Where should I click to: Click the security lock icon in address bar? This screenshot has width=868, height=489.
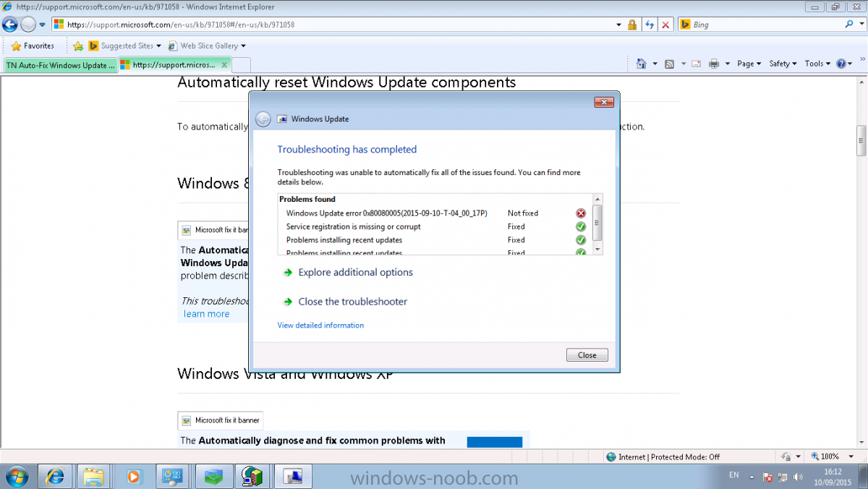(632, 25)
